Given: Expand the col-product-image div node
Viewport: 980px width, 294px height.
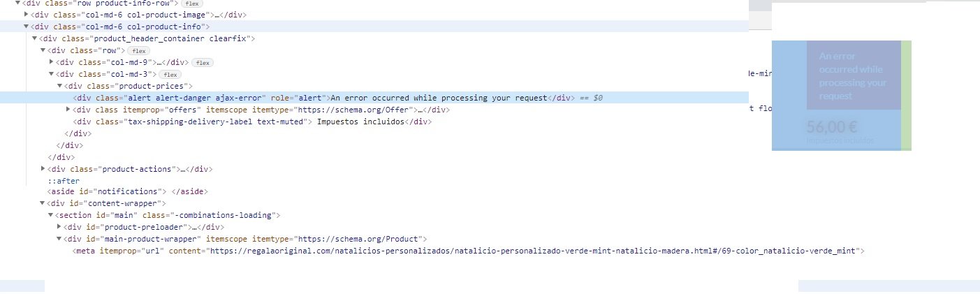Looking at the screenshot, I should click(27, 15).
